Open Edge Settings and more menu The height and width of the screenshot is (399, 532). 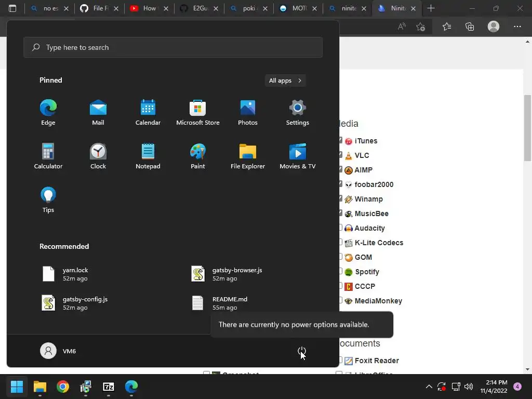coord(517,26)
